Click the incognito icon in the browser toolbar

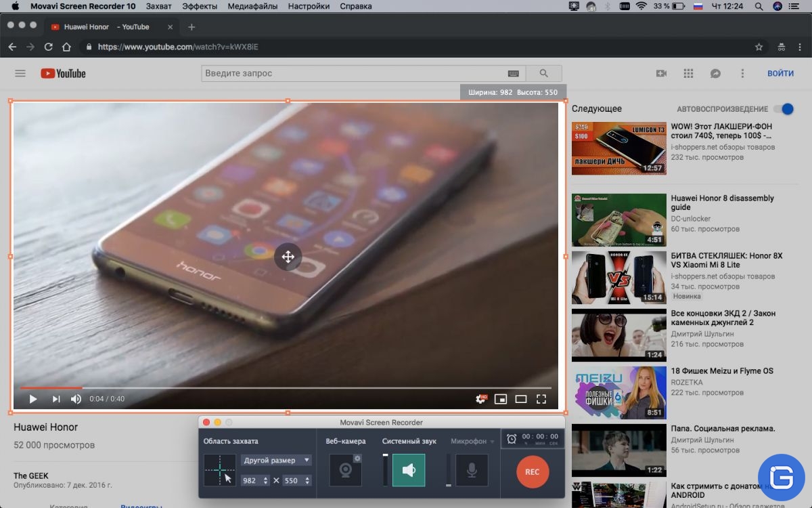click(x=782, y=47)
